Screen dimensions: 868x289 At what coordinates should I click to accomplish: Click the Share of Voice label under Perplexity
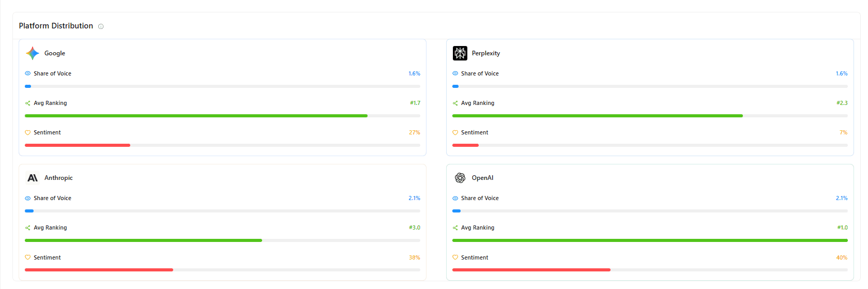(480, 73)
